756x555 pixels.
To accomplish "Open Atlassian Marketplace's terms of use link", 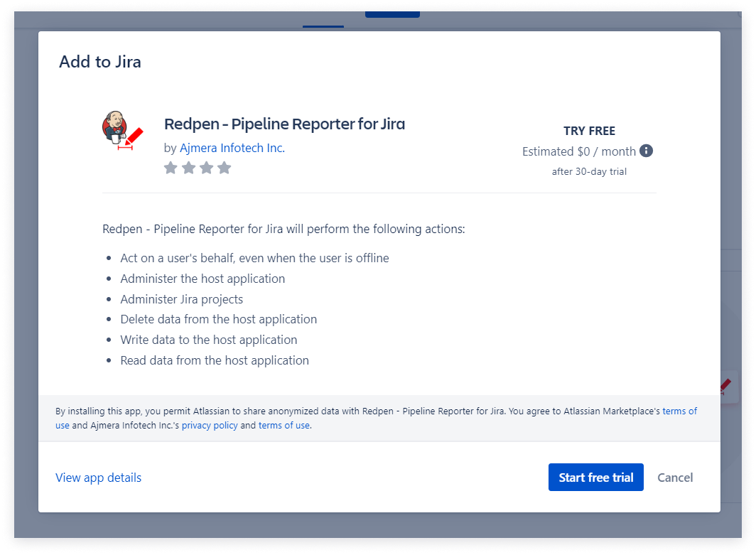I will pos(679,411).
